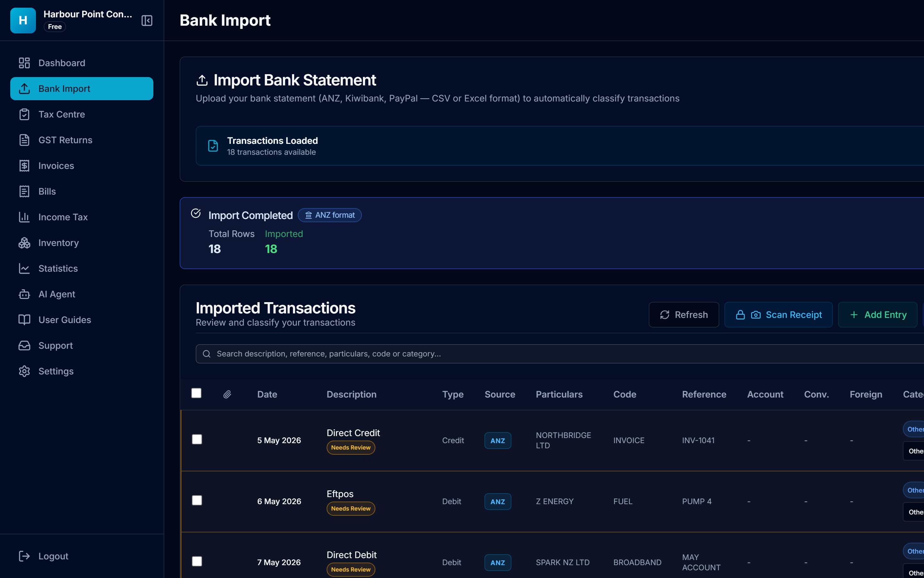Collapse the sidebar panel icon
This screenshot has width=924, height=578.
(x=147, y=20)
